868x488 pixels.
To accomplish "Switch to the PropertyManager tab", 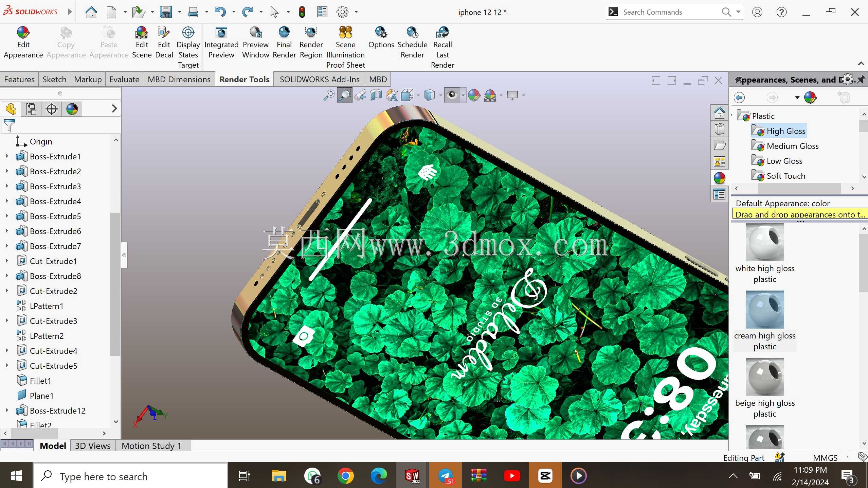I will (x=31, y=109).
